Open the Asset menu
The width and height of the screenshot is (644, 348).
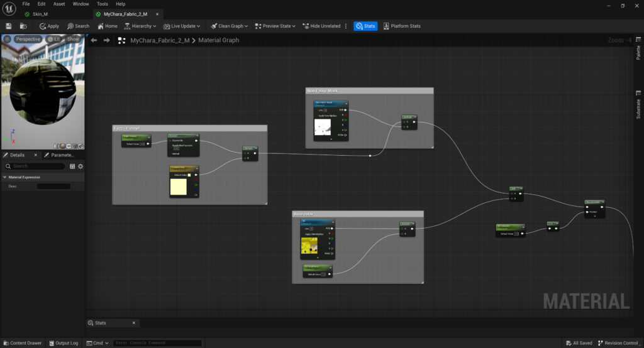(59, 4)
